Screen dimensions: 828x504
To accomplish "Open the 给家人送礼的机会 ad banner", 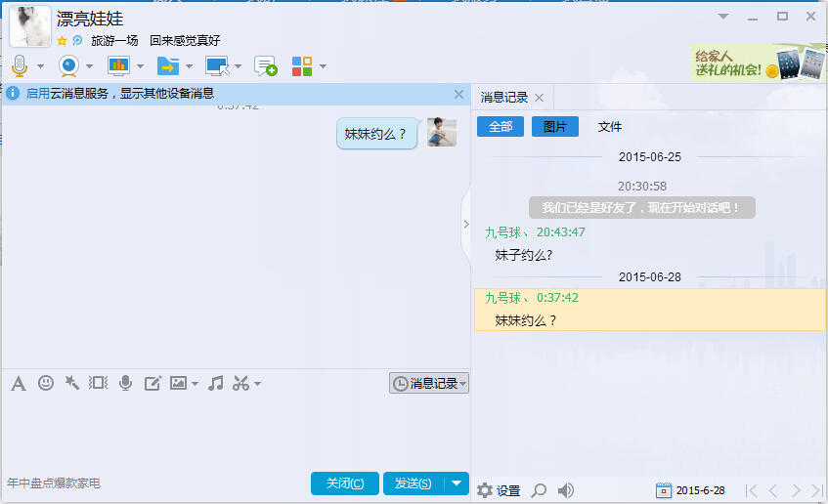I will point(758,63).
